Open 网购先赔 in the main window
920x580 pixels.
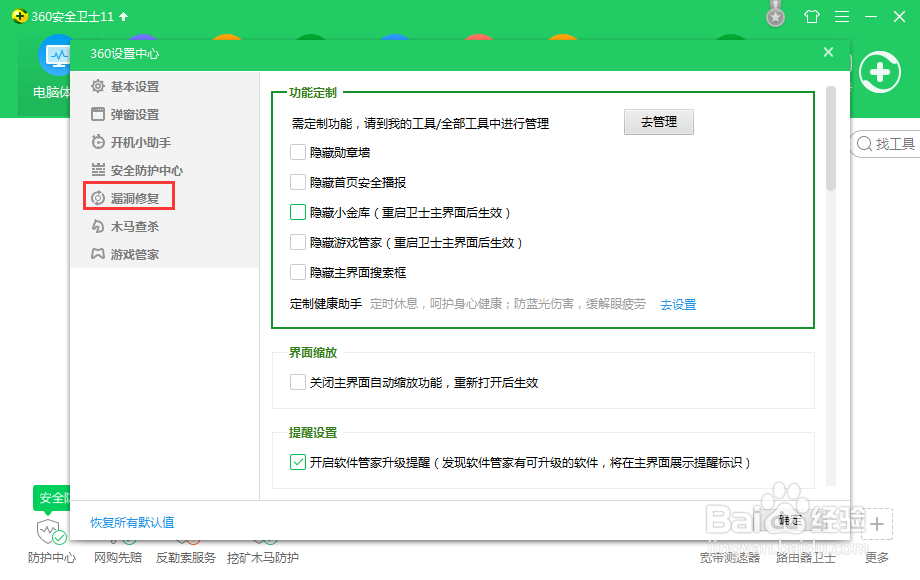(x=118, y=558)
